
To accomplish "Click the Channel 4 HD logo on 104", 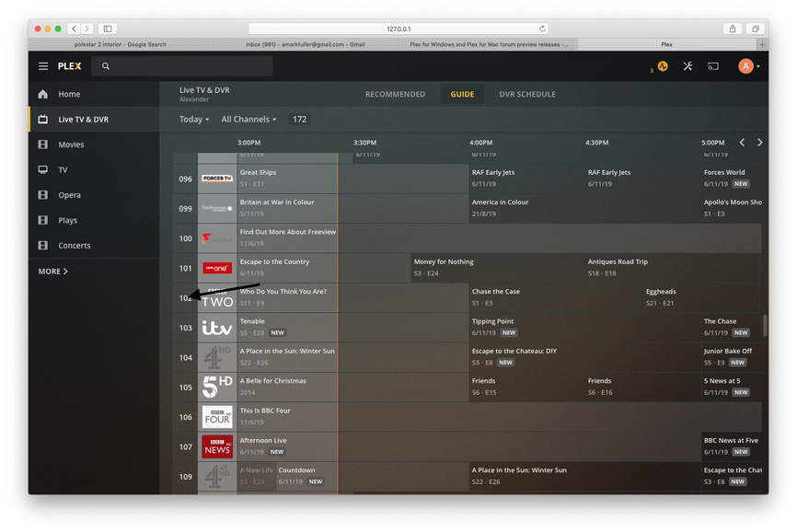I will click(217, 357).
